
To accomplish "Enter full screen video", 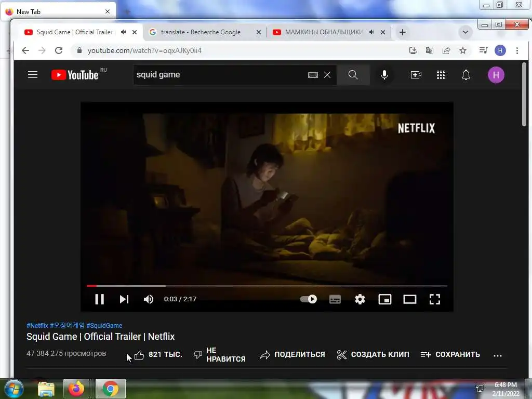I will click(x=435, y=299).
